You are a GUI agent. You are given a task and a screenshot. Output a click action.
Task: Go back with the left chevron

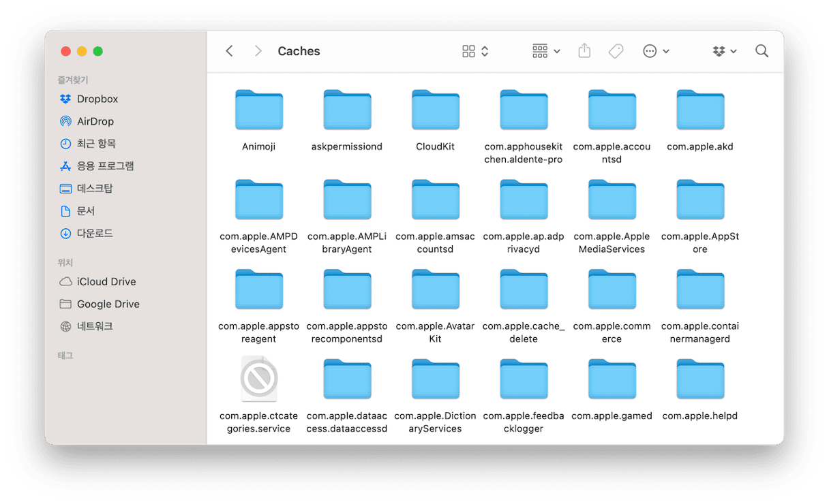click(230, 51)
